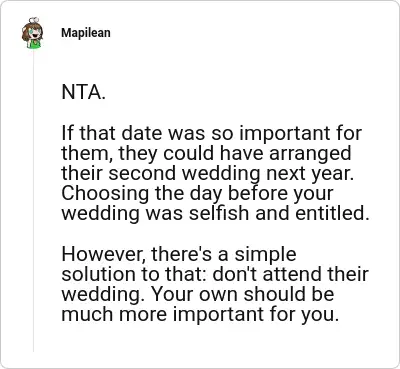Click the line "wedding. Your own should be"

198,294
